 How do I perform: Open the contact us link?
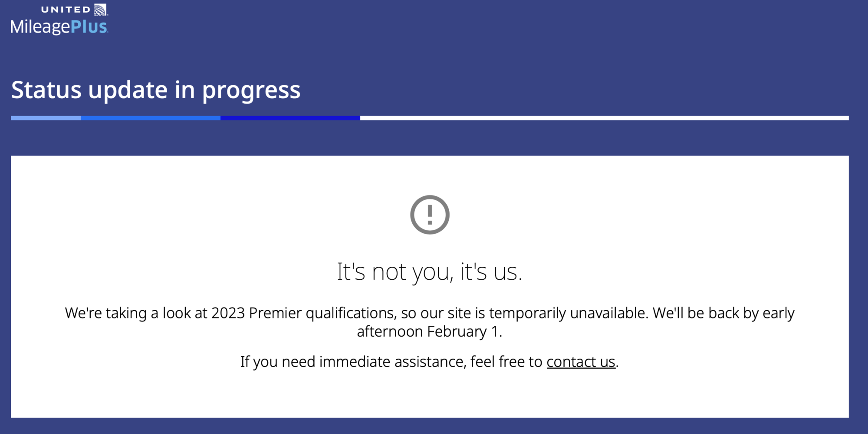coord(581,361)
